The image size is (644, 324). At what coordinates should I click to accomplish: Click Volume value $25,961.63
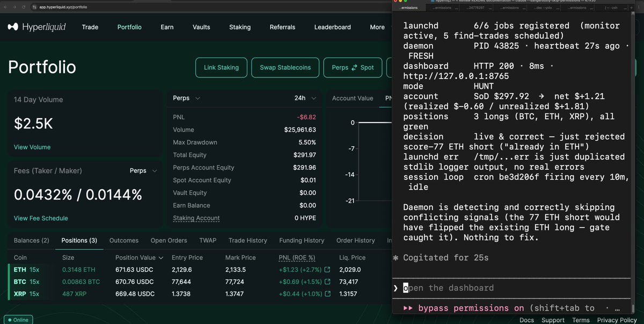300,129
